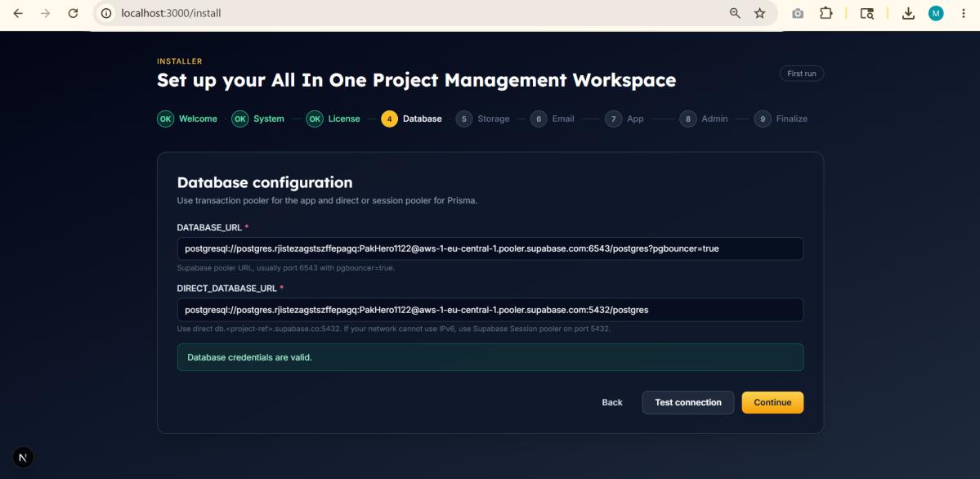Click the IPv6 Session pooler hint text
Viewport: 980px width, 479px height.
click(x=394, y=329)
